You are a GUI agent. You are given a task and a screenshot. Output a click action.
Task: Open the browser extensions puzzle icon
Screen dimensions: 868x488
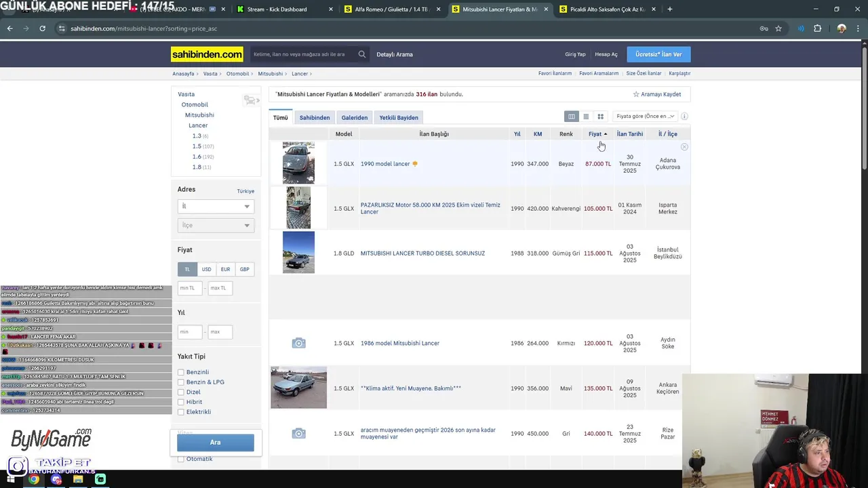click(817, 28)
